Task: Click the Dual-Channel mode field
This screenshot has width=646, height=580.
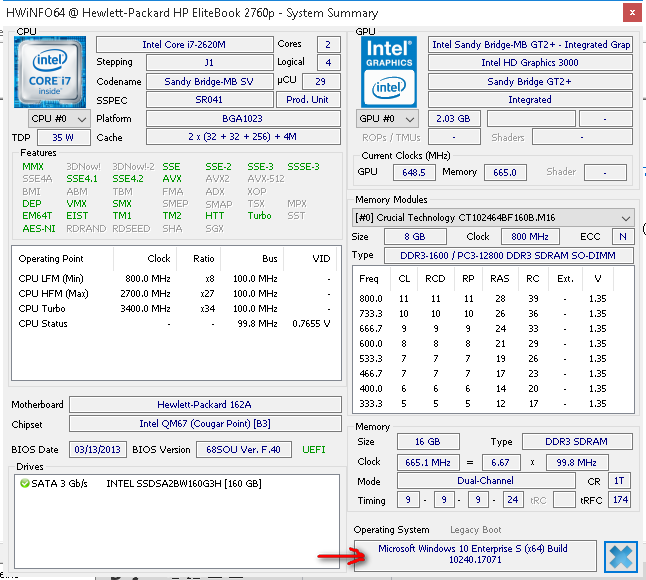Action: tap(486, 481)
